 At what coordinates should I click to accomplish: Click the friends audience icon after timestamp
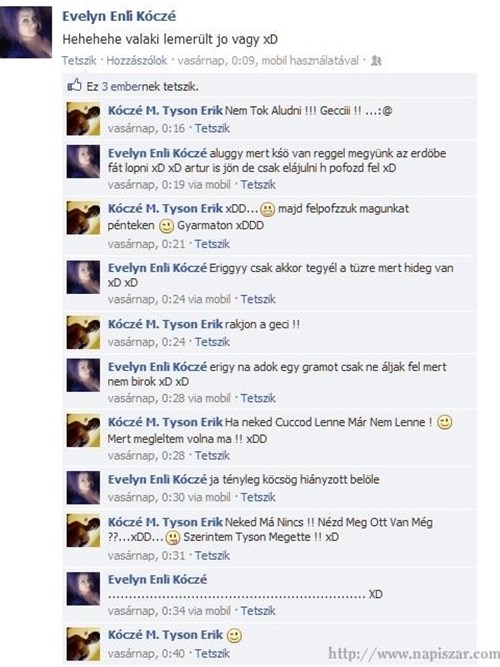[376, 61]
